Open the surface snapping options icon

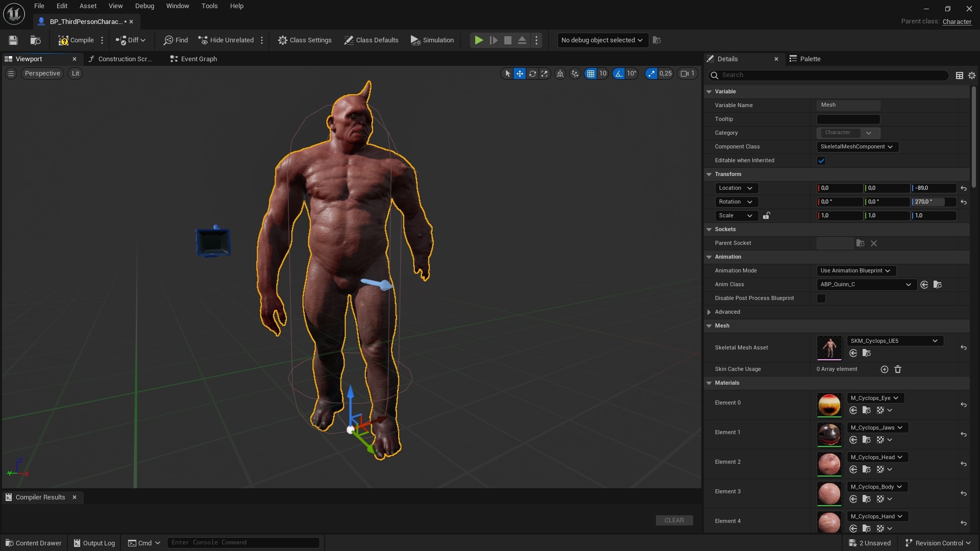point(575,73)
